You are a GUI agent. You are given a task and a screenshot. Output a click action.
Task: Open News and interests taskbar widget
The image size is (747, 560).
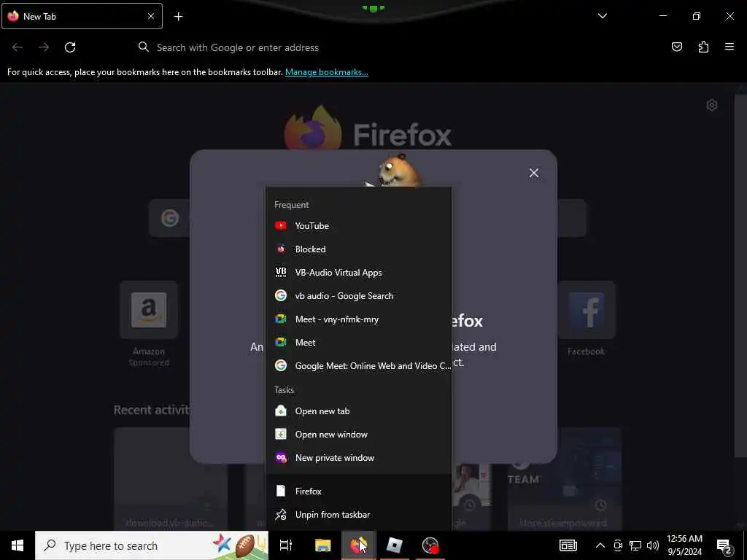click(x=568, y=545)
